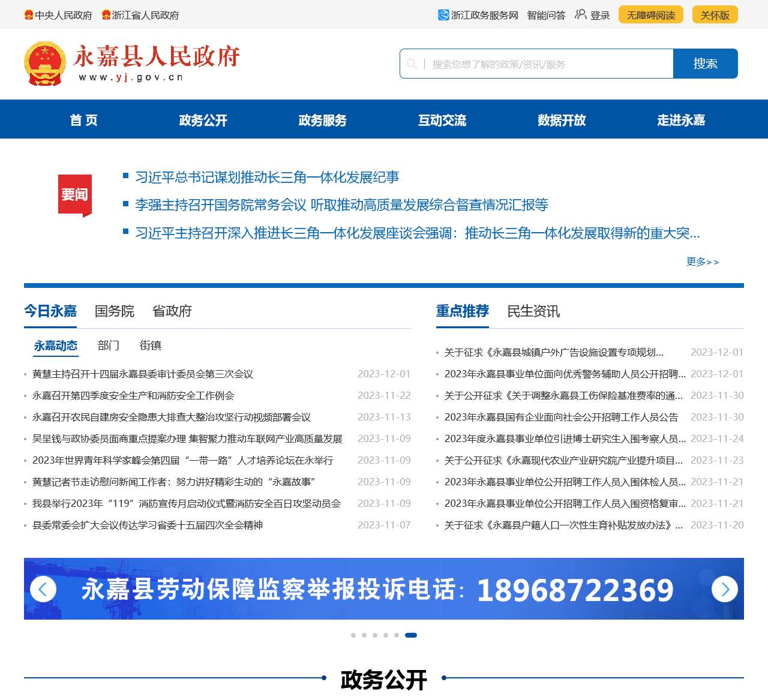Click the emblem icon beside 中央人民政府

click(x=29, y=14)
